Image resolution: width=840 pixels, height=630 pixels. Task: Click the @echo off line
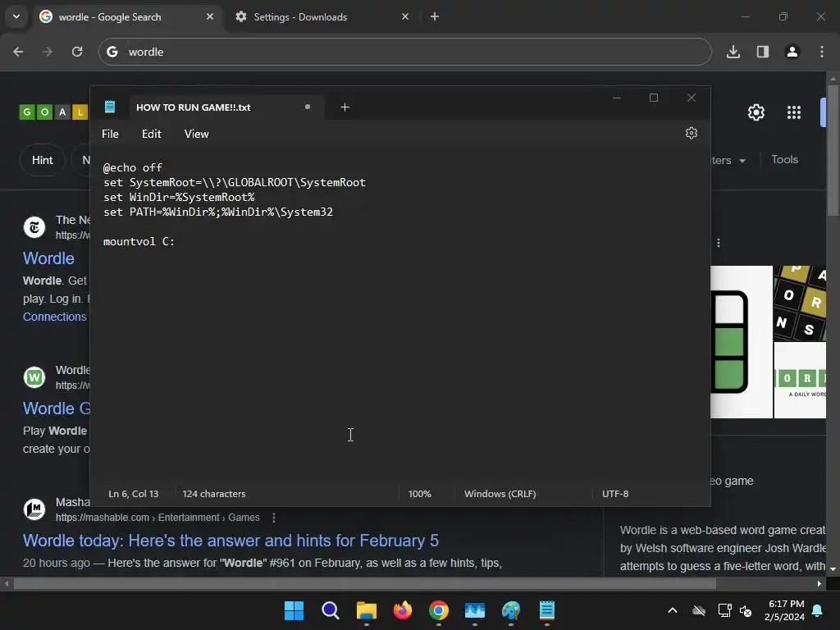coord(133,167)
